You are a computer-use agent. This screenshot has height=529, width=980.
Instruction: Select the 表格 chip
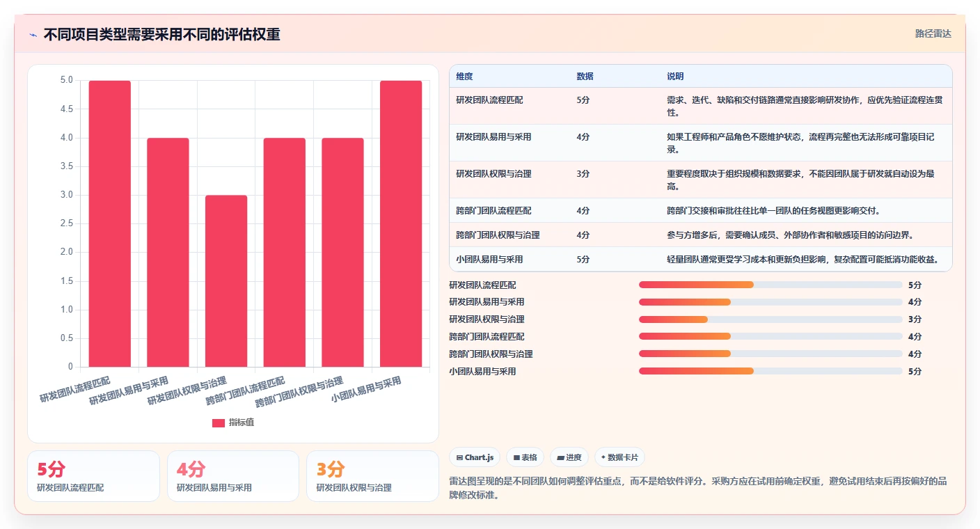(x=525, y=457)
